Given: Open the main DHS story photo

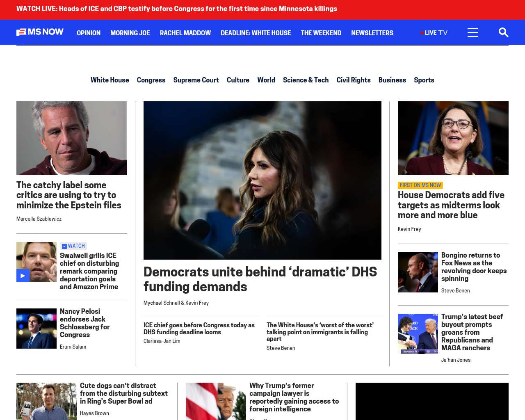Looking at the screenshot, I should pyautogui.click(x=262, y=180).
